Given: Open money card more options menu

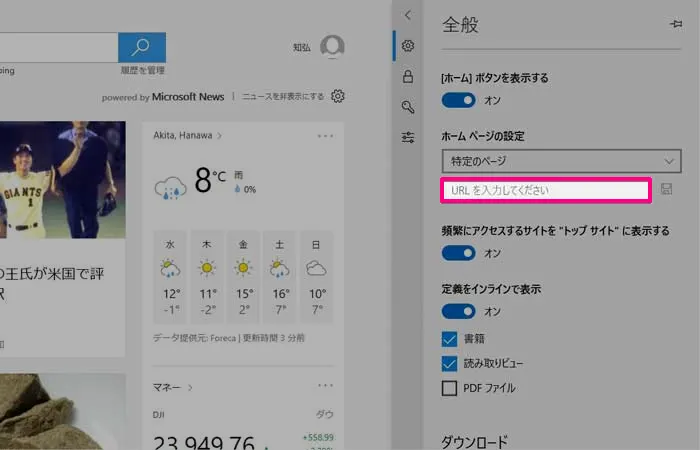Looking at the screenshot, I should click(x=325, y=385).
